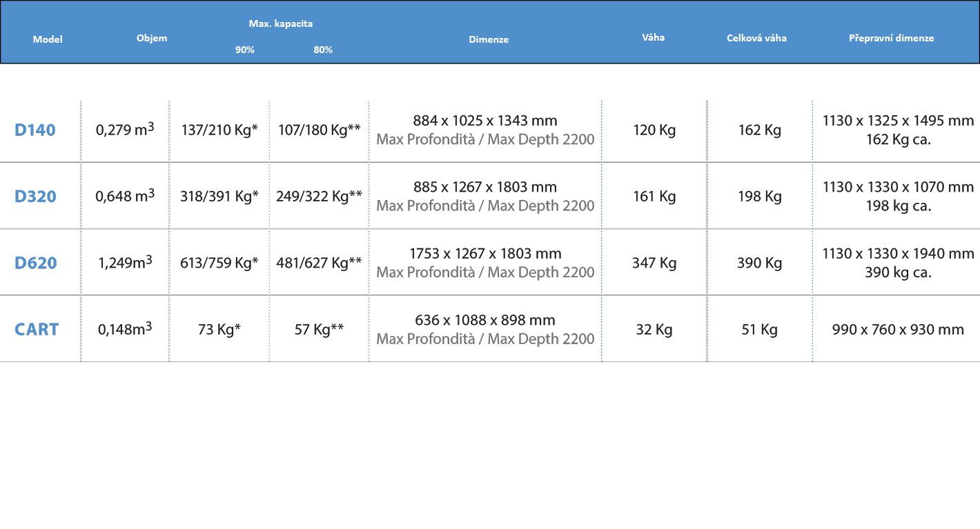Image resolution: width=980 pixels, height=529 pixels.
Task: Click dimensions 636 x 1088 x 898 mm
Action: [485, 320]
